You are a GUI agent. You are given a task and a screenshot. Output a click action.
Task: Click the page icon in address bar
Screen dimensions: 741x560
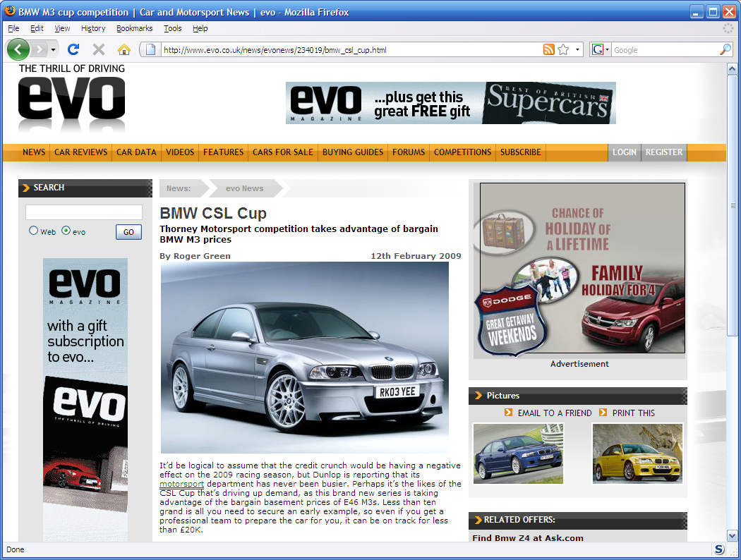(x=150, y=49)
